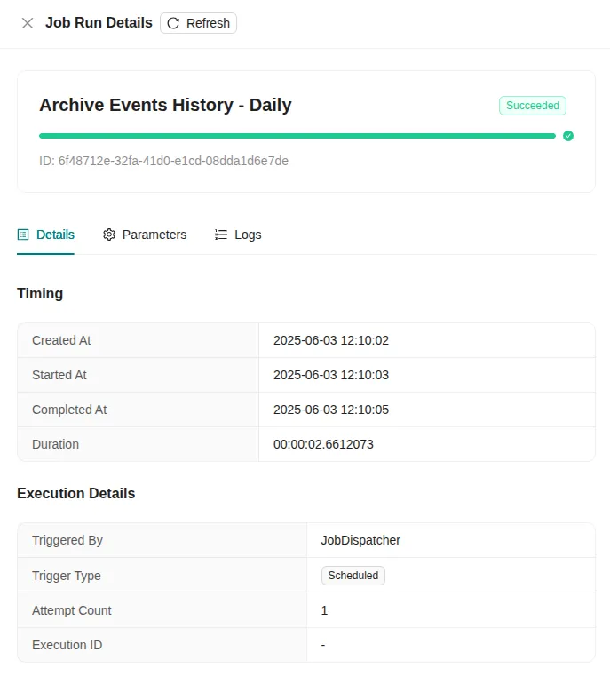Close the Job Run Details panel
The image size is (610, 700).
point(28,23)
